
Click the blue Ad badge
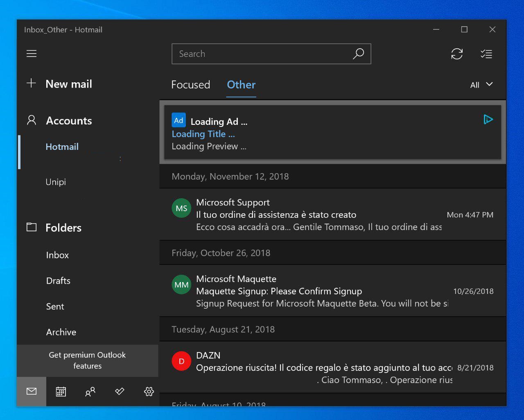(x=178, y=120)
